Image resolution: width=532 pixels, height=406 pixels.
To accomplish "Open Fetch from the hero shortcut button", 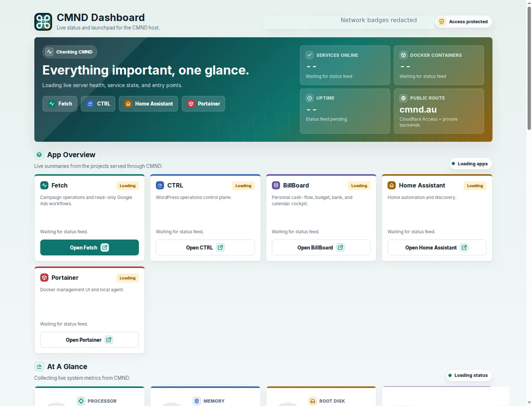I will pyautogui.click(x=60, y=104).
